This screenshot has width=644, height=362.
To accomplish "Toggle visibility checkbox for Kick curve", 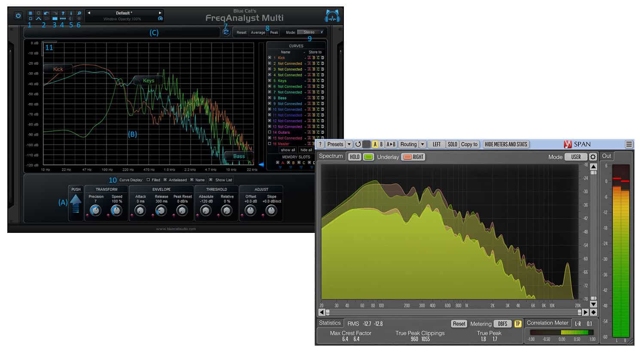I will pyautogui.click(x=270, y=57).
